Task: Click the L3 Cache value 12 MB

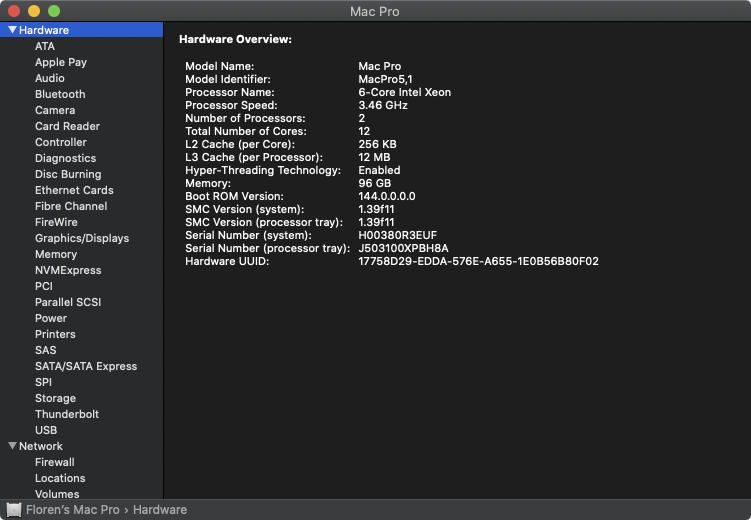Action: 374,157
